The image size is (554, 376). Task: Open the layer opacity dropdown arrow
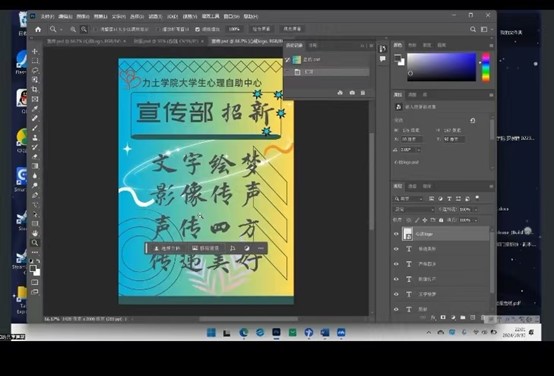[x=476, y=210]
